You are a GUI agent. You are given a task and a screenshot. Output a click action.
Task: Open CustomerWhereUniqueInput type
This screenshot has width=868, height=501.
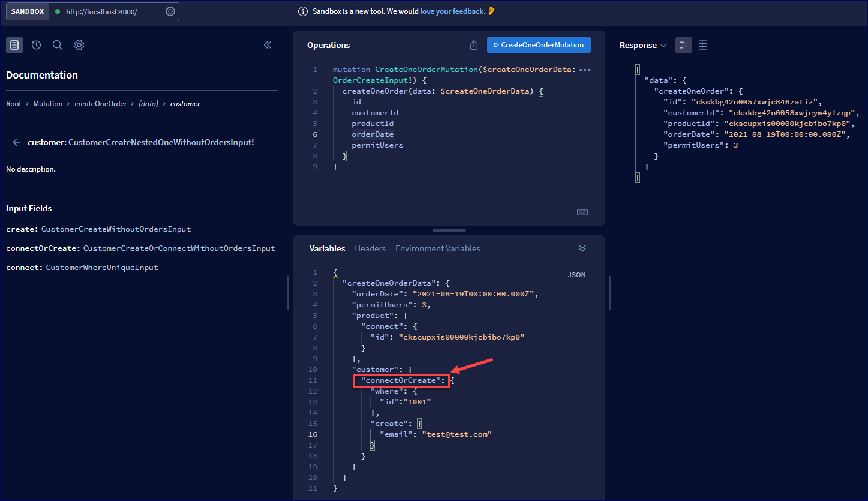(x=102, y=268)
